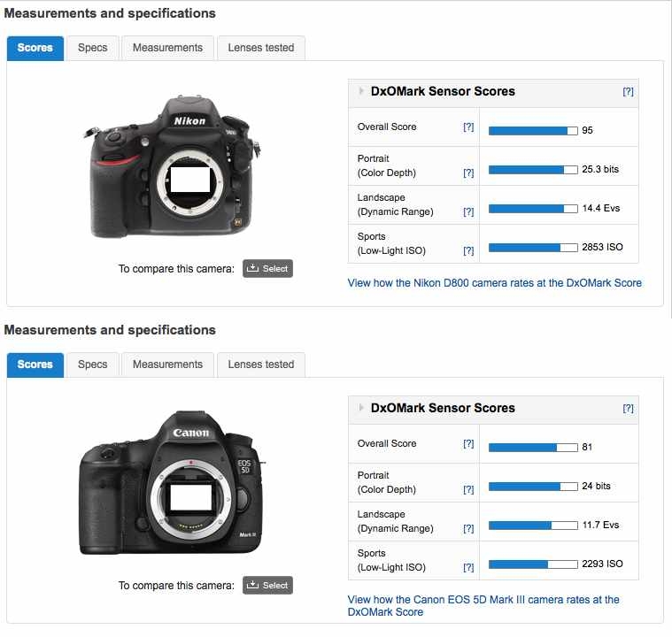Image resolution: width=672 pixels, height=637 pixels.
Task: Open [?] help for Canon Portrait Color Depth
Action: point(468,490)
